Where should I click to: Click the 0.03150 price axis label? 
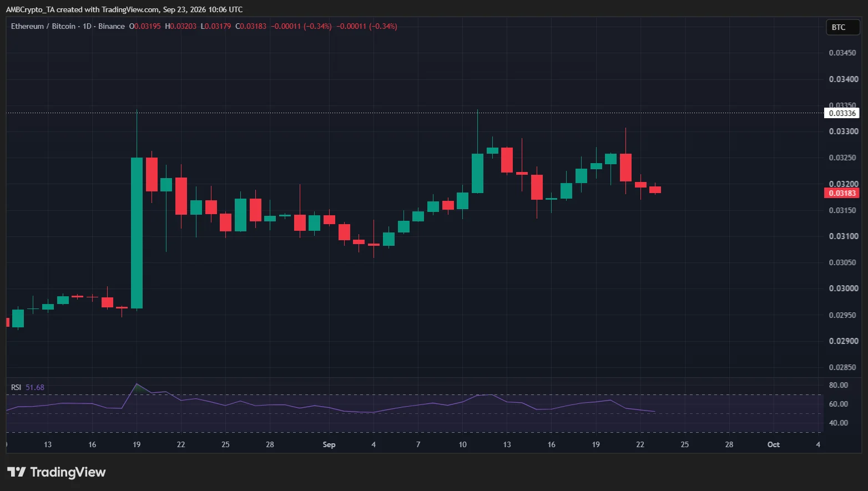pyautogui.click(x=844, y=210)
